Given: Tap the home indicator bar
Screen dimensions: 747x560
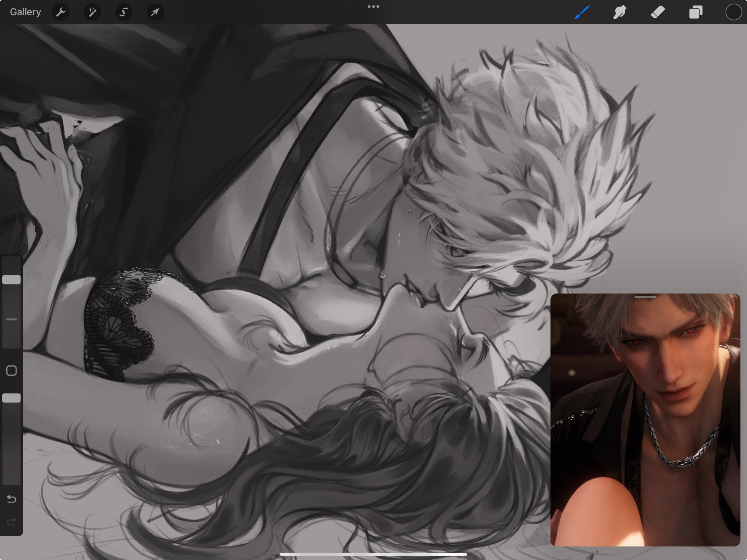Looking at the screenshot, I should 373,554.
